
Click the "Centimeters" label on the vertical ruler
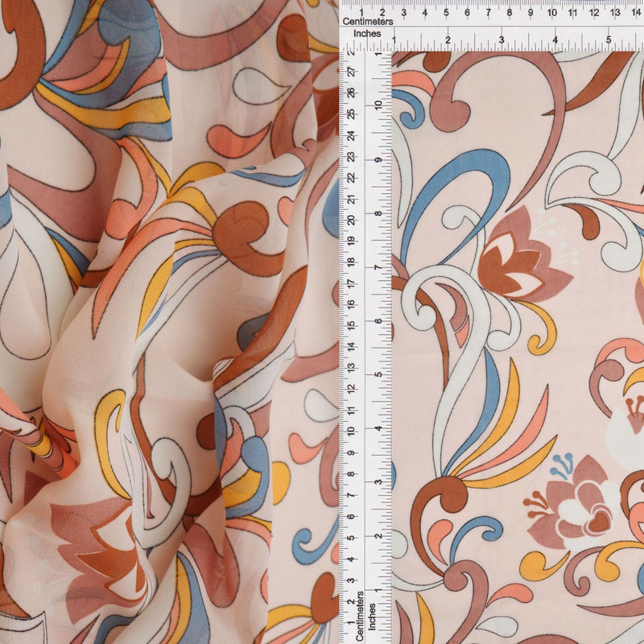pyautogui.click(x=360, y=616)
